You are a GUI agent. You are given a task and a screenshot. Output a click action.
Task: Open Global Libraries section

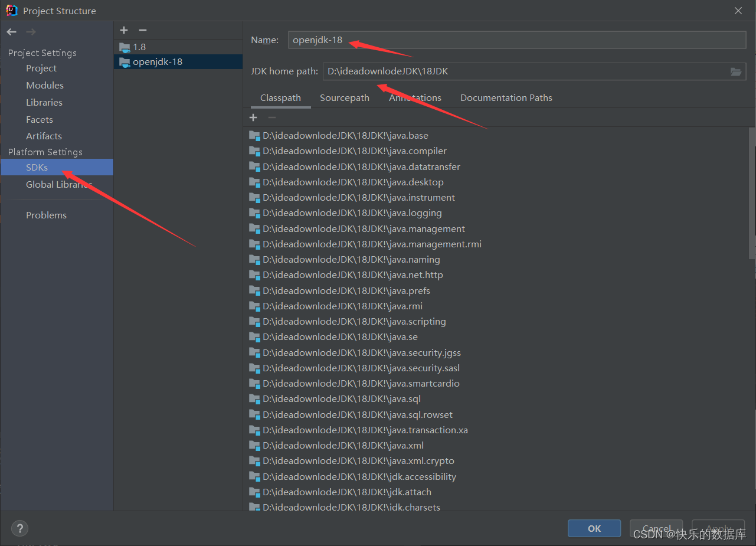click(58, 185)
